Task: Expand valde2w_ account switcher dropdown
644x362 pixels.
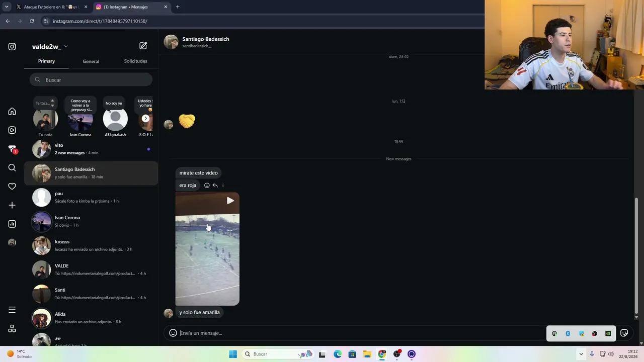Action: 65,47
